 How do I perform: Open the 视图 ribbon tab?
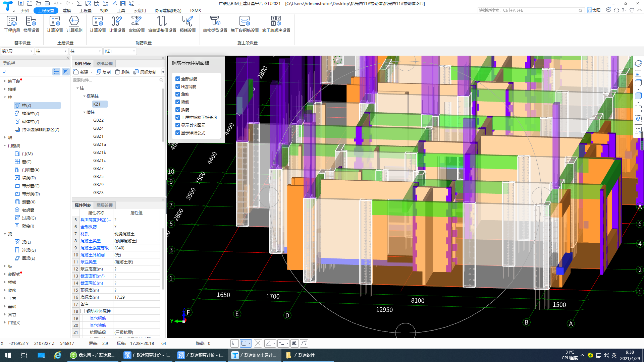tap(104, 10)
